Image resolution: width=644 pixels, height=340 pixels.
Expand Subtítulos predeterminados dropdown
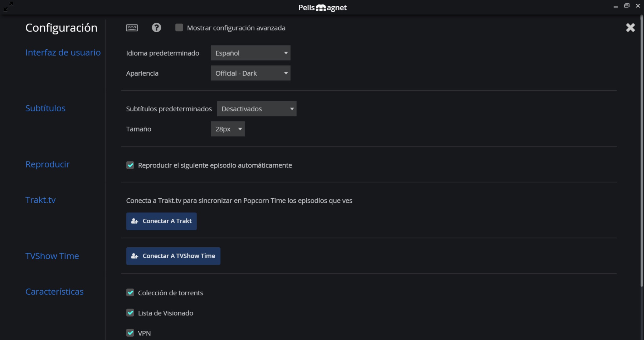(257, 109)
